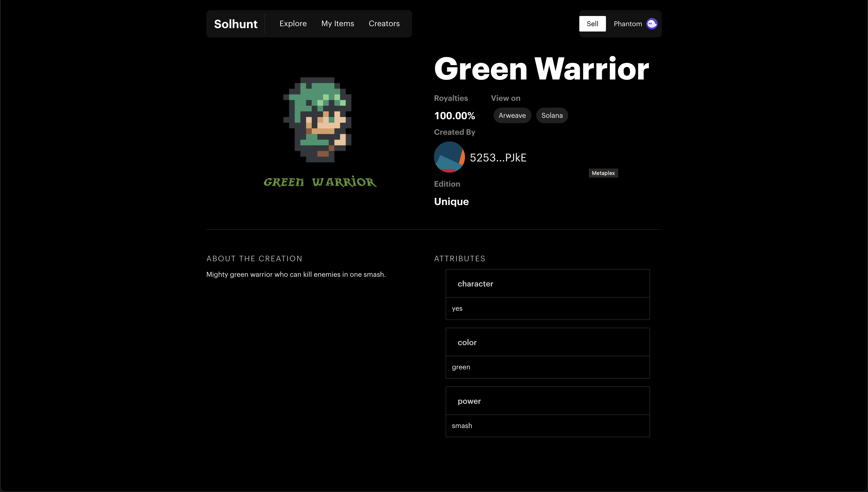The width and height of the screenshot is (868, 492).
Task: Open the Creators nav link
Action: pos(384,24)
